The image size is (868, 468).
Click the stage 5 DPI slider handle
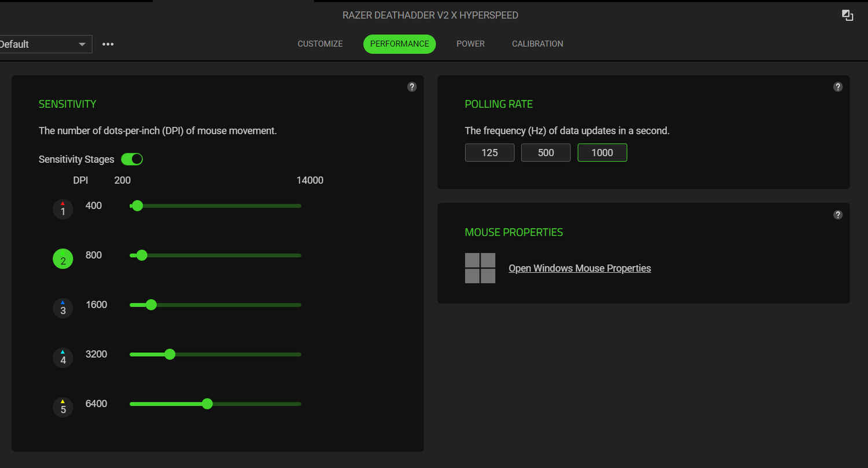click(207, 404)
